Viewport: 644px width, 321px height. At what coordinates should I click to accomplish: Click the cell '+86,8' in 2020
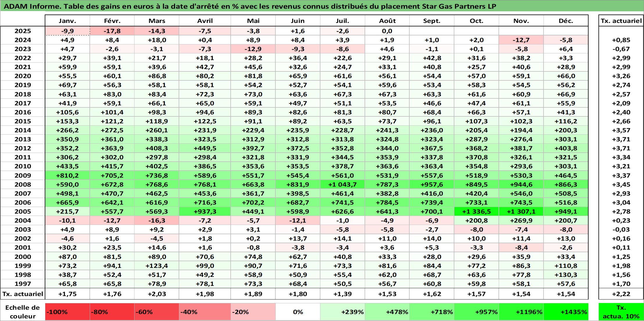point(157,76)
